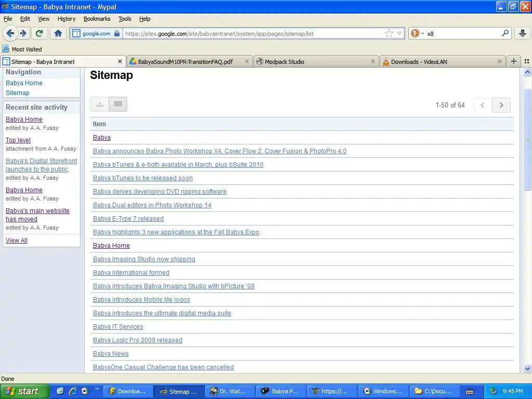Open Babya E-Type 7 released link
The image size is (532, 399).
(x=128, y=219)
